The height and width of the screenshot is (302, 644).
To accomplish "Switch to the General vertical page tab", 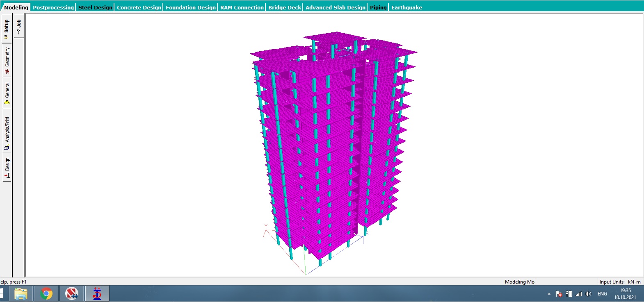I will click(x=7, y=93).
